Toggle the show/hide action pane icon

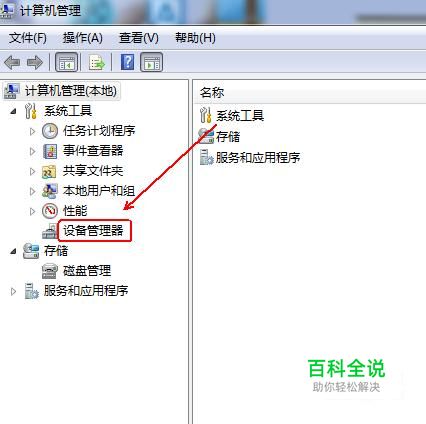152,62
